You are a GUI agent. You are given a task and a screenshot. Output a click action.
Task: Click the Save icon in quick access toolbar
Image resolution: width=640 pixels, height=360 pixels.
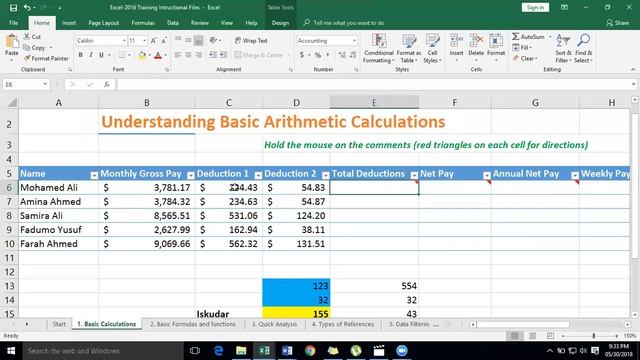tap(13, 7)
